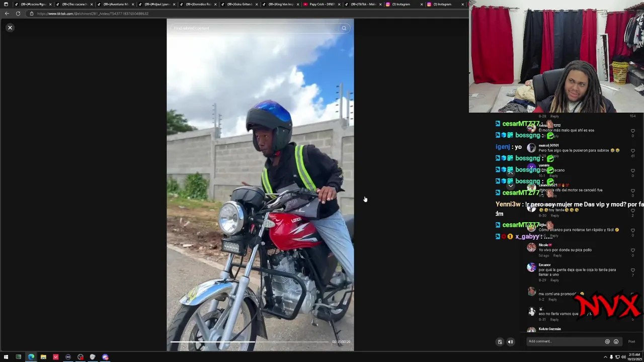
Task: Click the video time display 00:15/00:29
Action: 341,342
